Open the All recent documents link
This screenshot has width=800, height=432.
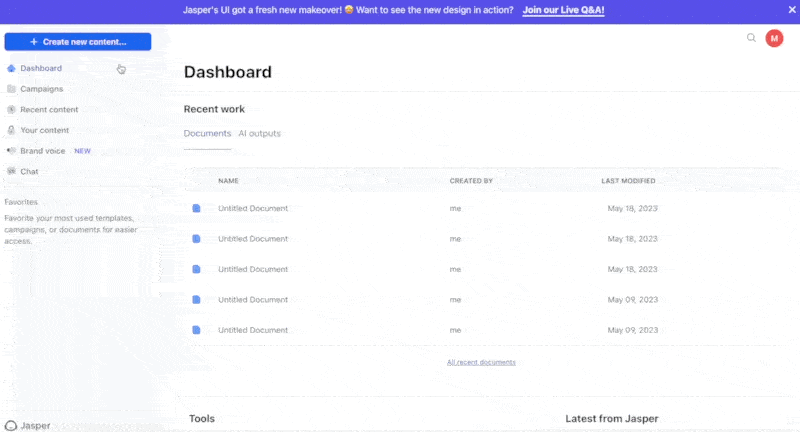(x=481, y=362)
